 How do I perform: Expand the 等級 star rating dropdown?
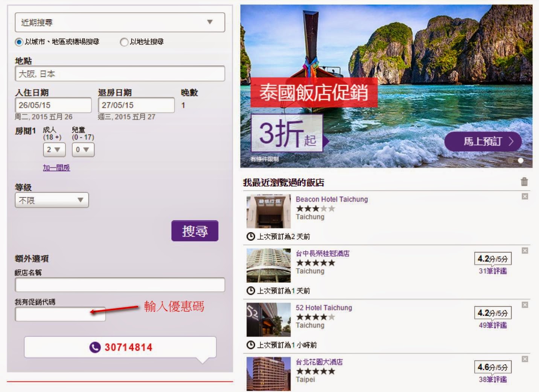[52, 201]
